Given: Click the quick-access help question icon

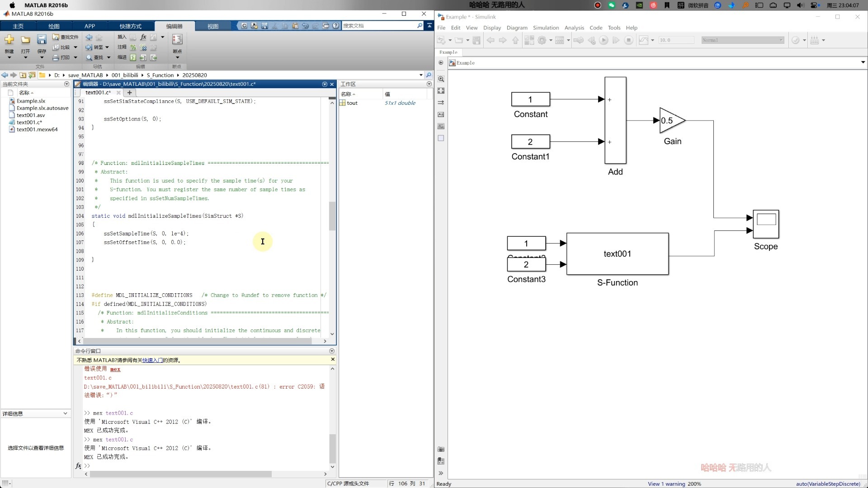Looking at the screenshot, I should click(336, 26).
